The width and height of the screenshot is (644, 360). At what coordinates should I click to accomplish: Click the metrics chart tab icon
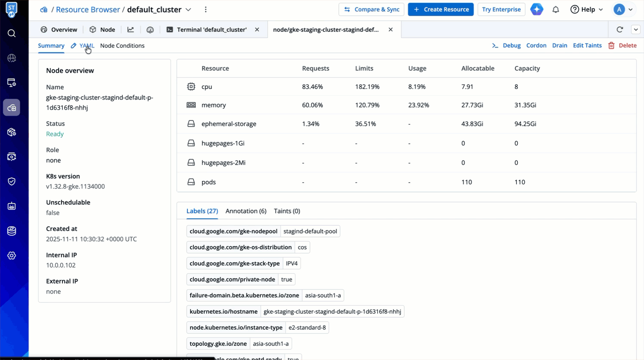point(131,29)
